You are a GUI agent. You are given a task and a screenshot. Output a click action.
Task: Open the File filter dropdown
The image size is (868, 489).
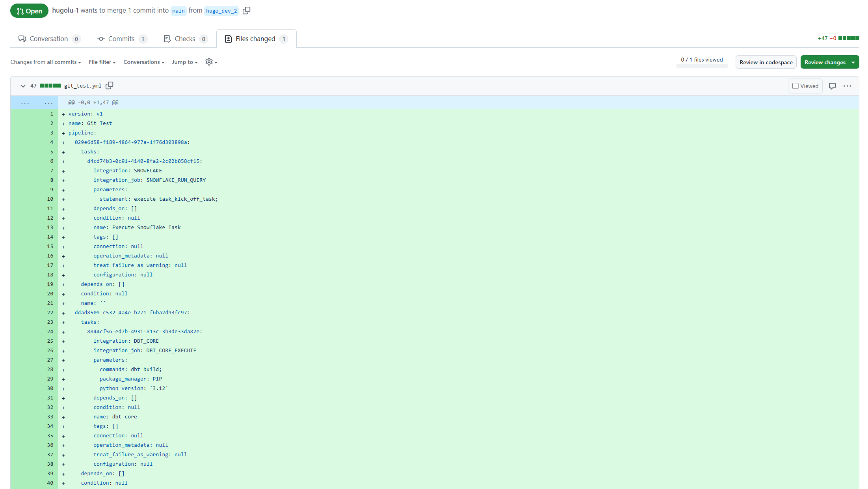[102, 62]
